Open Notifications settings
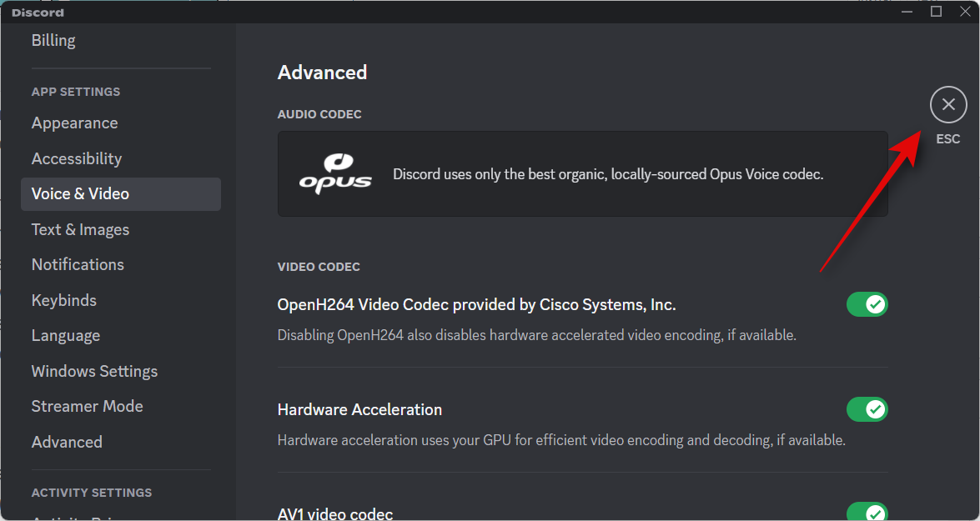The height and width of the screenshot is (521, 980). (x=78, y=264)
